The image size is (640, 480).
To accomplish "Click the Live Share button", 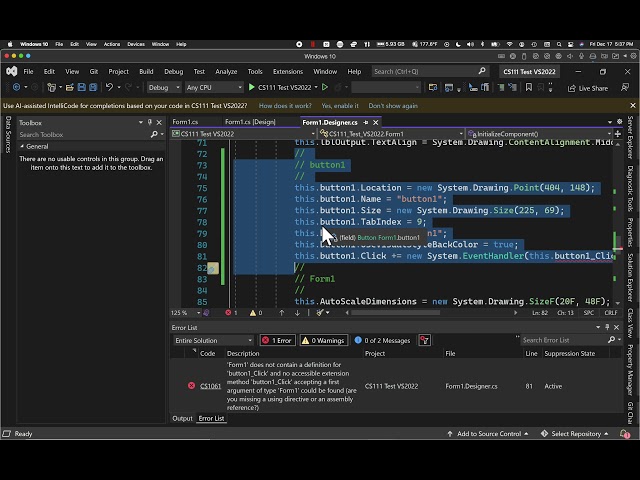I will tap(588, 88).
